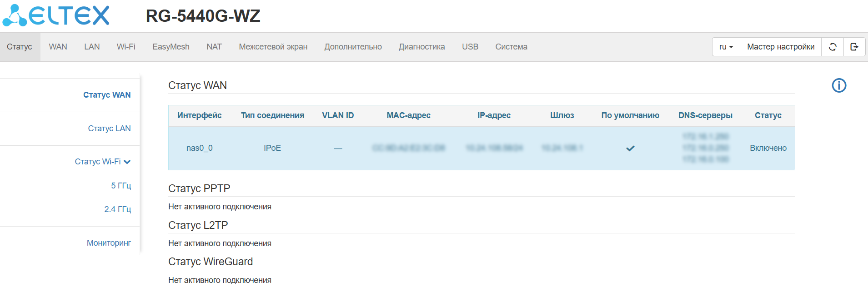This screenshot has width=868, height=292.
Task: Go to the Мониторинг sidebar page
Action: 109,243
